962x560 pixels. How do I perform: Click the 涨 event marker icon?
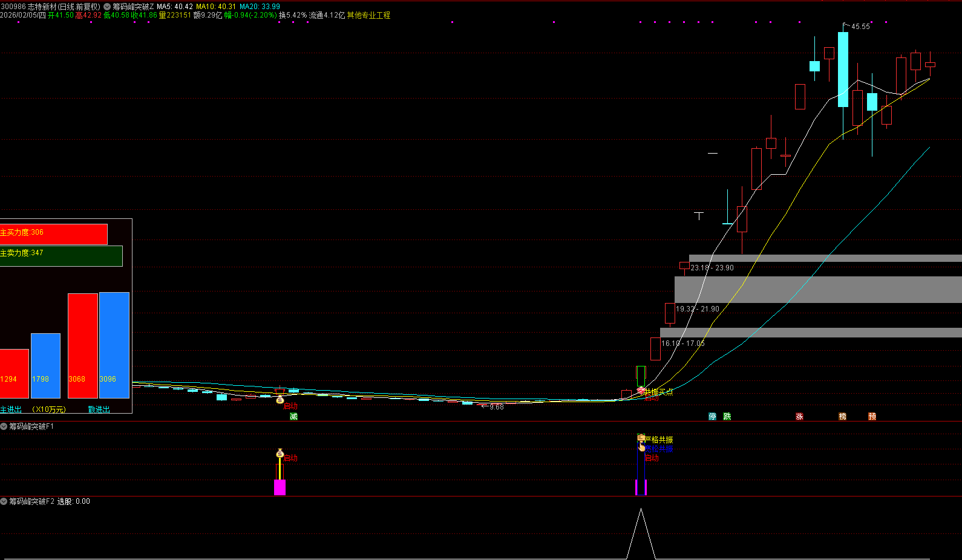pyautogui.click(x=799, y=416)
